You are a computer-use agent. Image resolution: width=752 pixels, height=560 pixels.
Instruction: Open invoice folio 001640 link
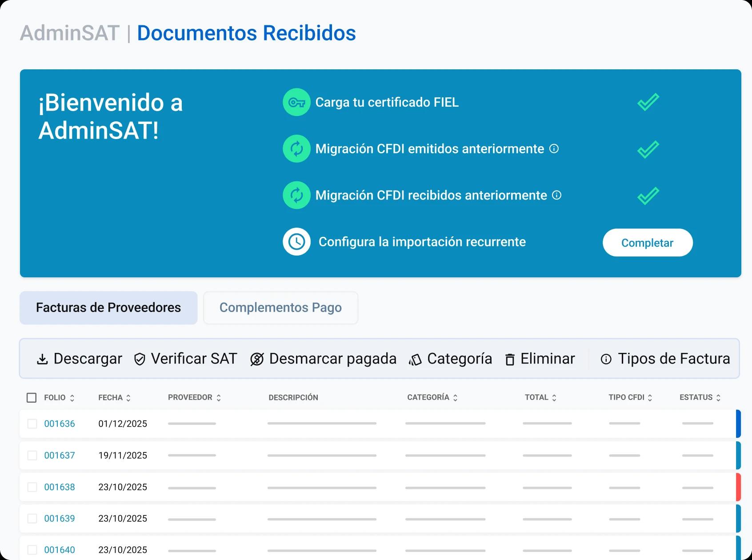tap(60, 550)
